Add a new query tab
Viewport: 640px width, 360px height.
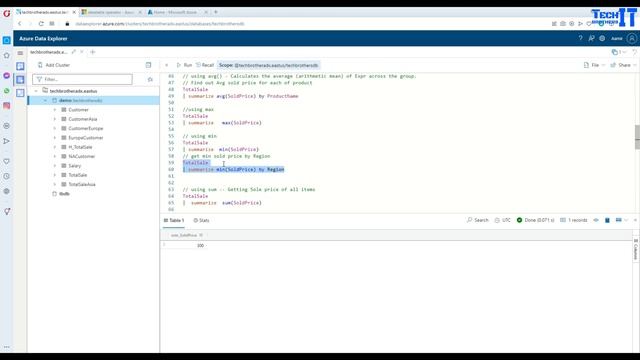tap(93, 52)
